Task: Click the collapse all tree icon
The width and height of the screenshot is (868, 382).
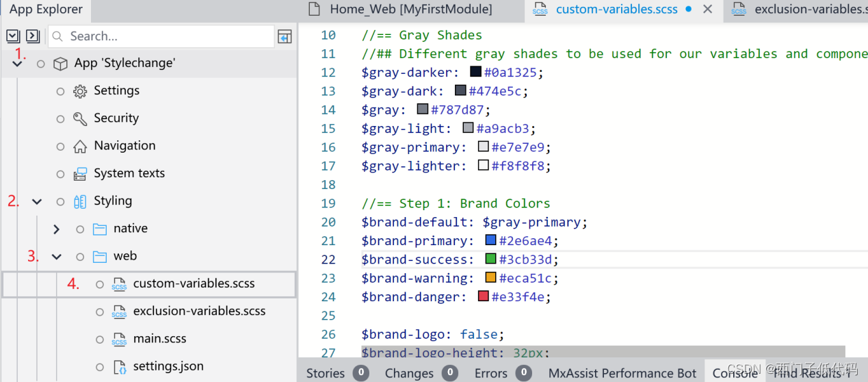Action: [32, 36]
